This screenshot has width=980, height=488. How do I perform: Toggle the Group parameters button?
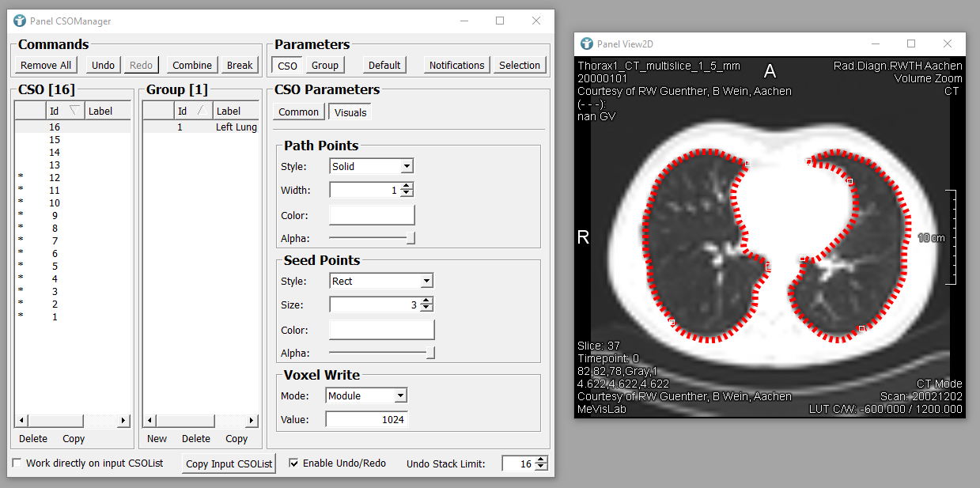point(324,65)
